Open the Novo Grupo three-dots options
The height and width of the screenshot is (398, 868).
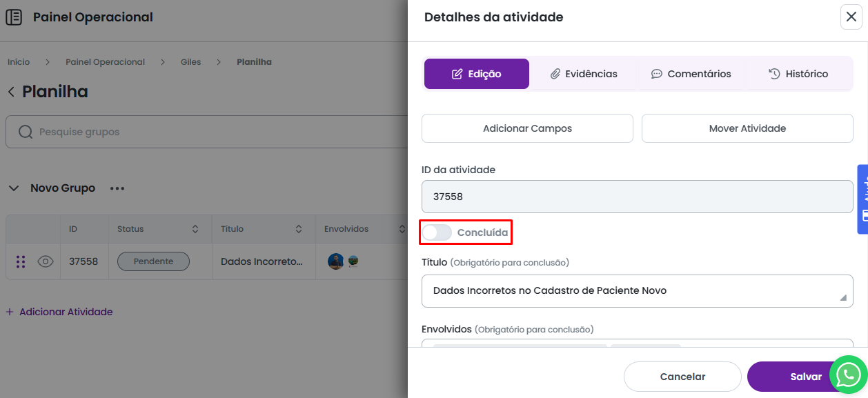pyautogui.click(x=117, y=188)
